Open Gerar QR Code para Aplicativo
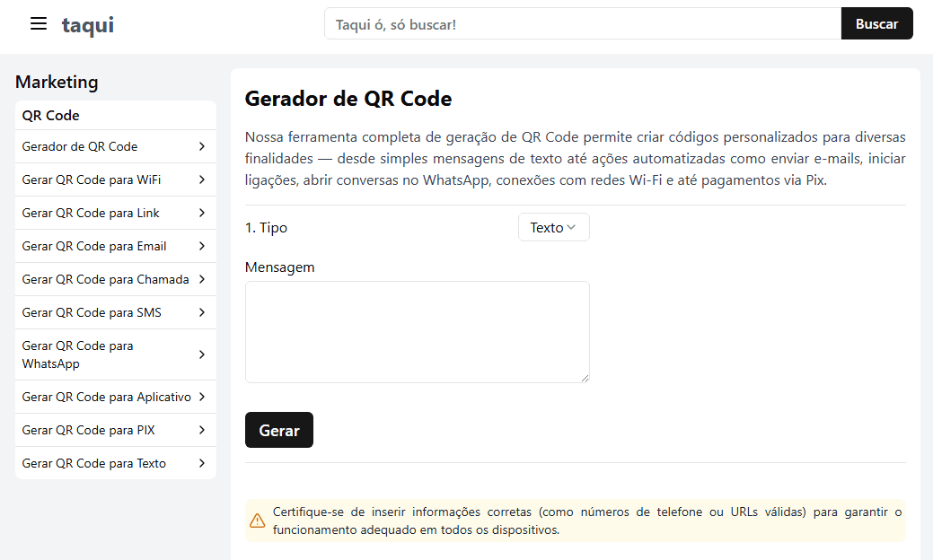Image resolution: width=933 pixels, height=560 pixels. (116, 397)
